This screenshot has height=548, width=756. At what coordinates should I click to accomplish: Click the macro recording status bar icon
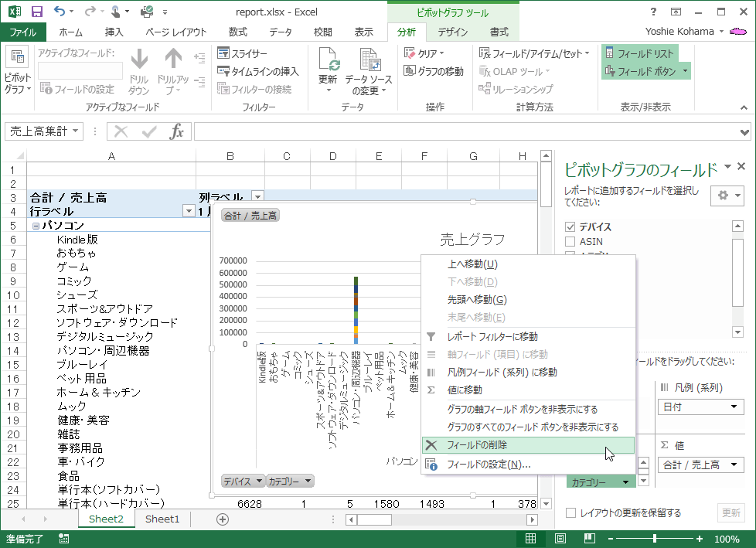[x=63, y=539]
